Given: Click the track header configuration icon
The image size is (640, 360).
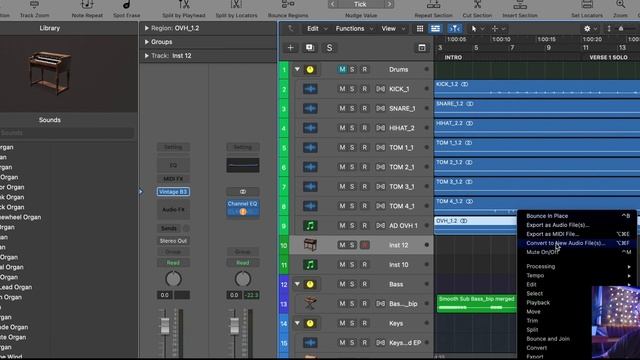Looking at the screenshot, I should click(x=422, y=48).
